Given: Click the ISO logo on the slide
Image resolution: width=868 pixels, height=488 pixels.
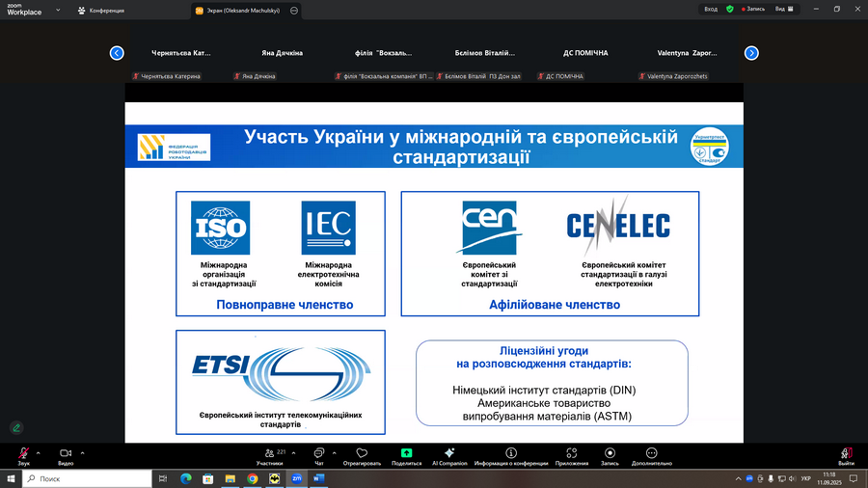Looking at the screenshot, I should 220,228.
